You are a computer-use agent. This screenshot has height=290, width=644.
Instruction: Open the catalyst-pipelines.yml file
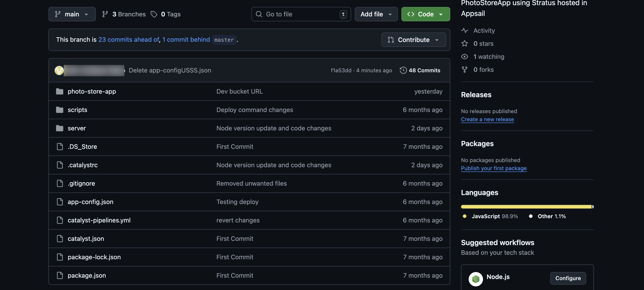(x=99, y=220)
